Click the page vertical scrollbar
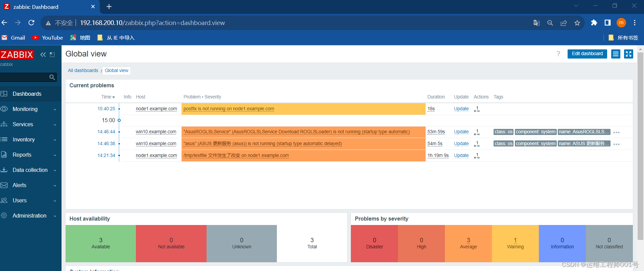 coord(640,145)
